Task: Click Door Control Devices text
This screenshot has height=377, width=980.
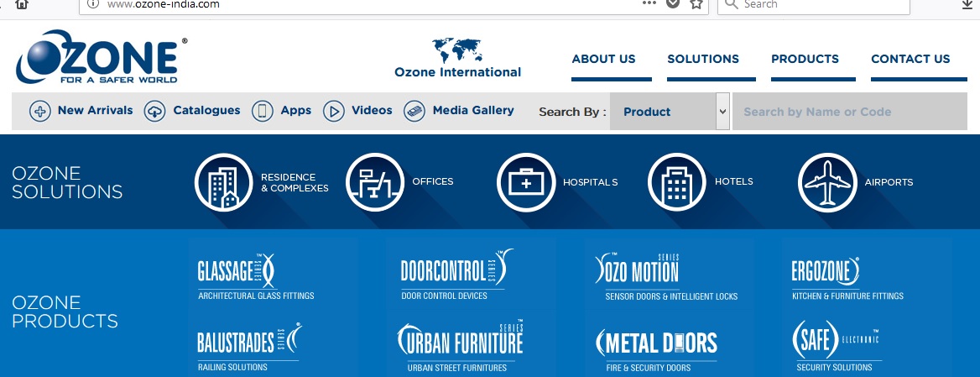Action: [x=445, y=296]
